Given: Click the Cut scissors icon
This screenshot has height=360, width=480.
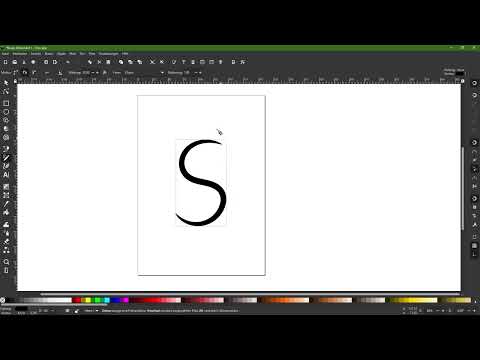Looking at the screenshot, I should tap(99, 62).
